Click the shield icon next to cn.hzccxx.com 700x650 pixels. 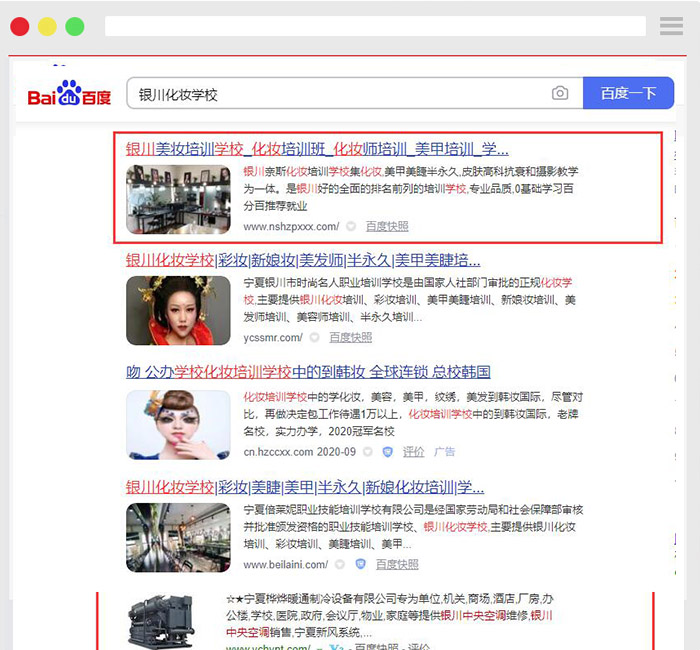pyautogui.click(x=388, y=452)
